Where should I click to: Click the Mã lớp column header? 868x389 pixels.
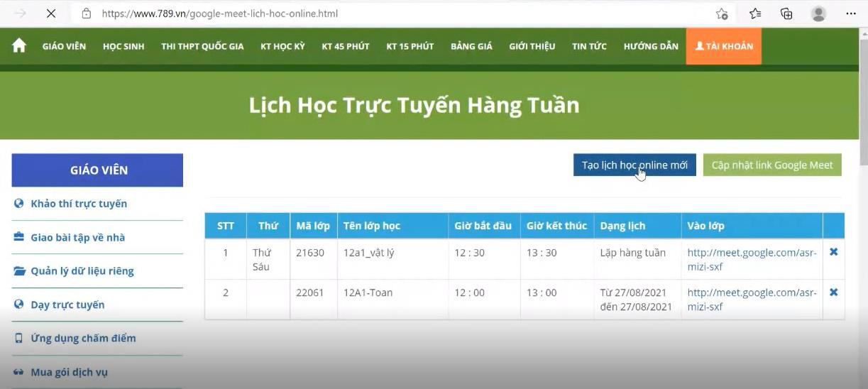tap(313, 226)
